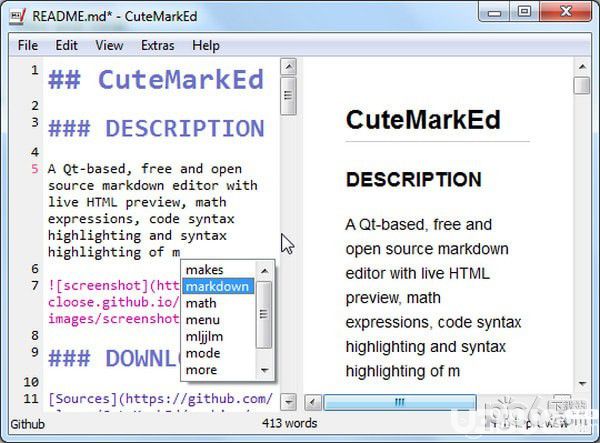This screenshot has width=600, height=443.
Task: Click line number 5 in the gutter
Action: tap(35, 169)
